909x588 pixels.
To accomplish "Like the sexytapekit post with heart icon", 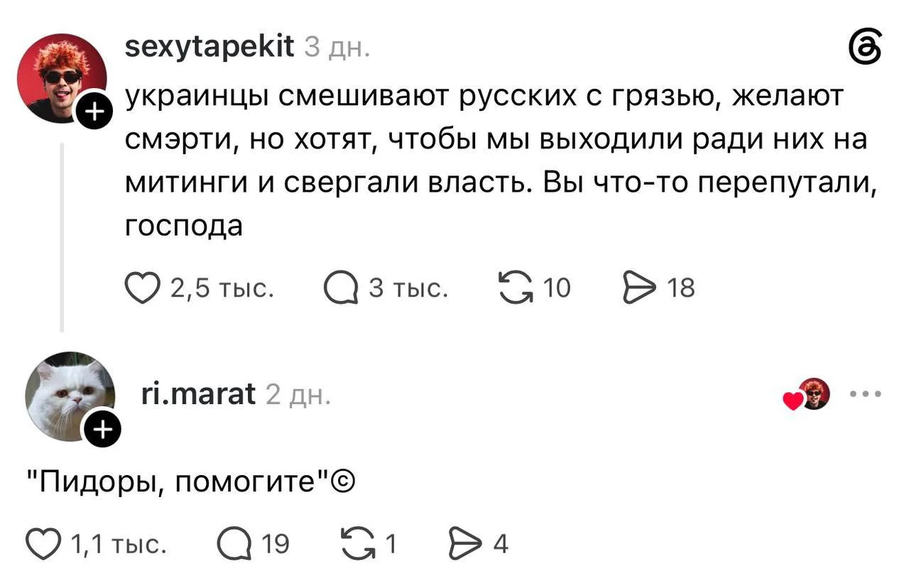I will pos(142,289).
